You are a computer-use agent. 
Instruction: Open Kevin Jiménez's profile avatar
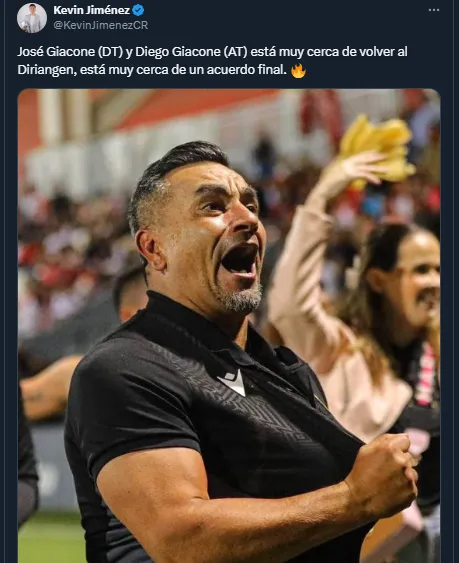(32, 18)
